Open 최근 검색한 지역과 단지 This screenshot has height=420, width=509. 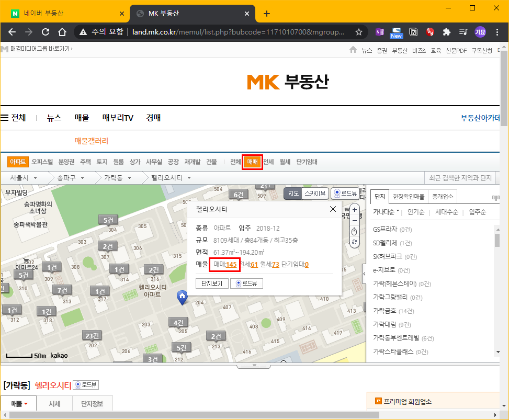pyautogui.click(x=460, y=178)
